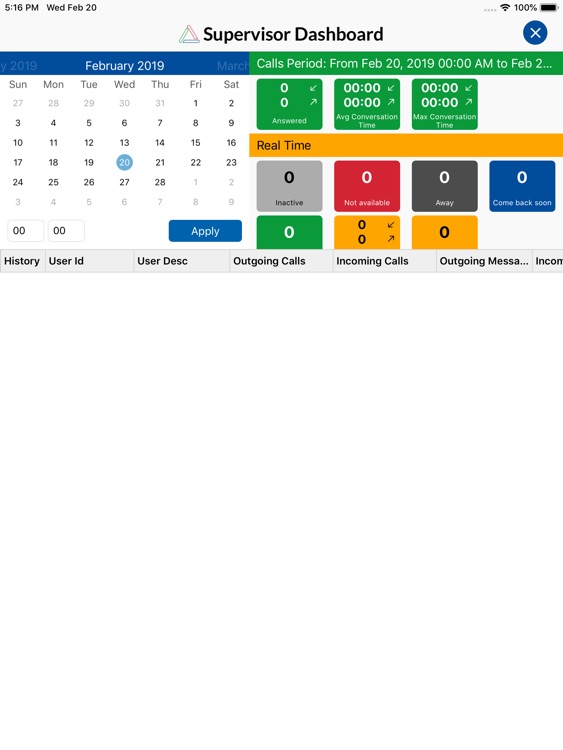Edit the hours input field
The height and width of the screenshot is (750, 563).
[25, 231]
